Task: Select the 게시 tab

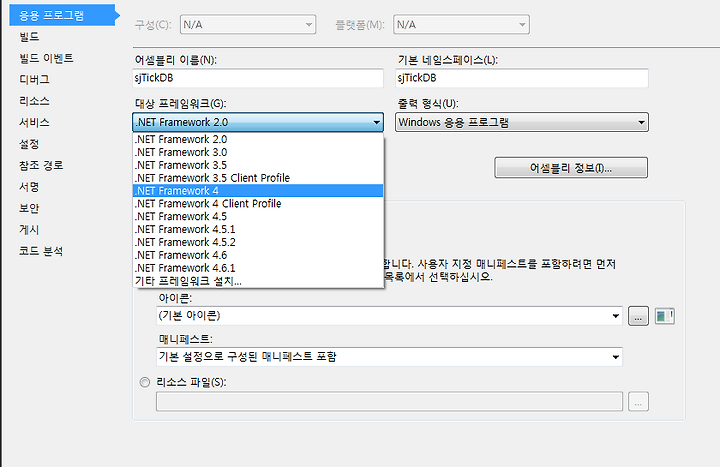Action: 29,230
